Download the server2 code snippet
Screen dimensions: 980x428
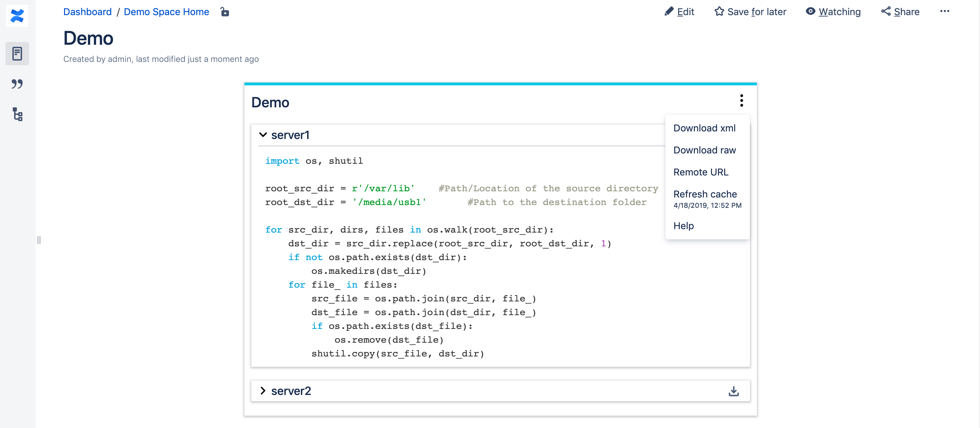click(733, 391)
